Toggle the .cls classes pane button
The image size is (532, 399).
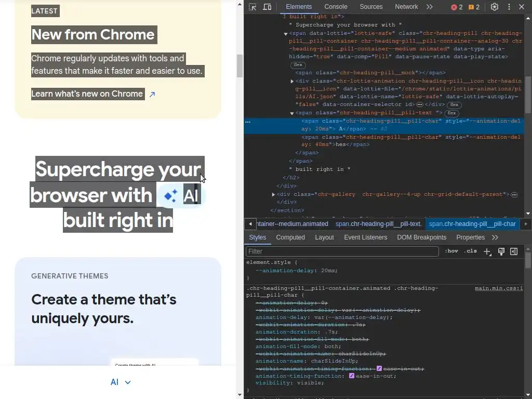pyautogui.click(x=471, y=251)
